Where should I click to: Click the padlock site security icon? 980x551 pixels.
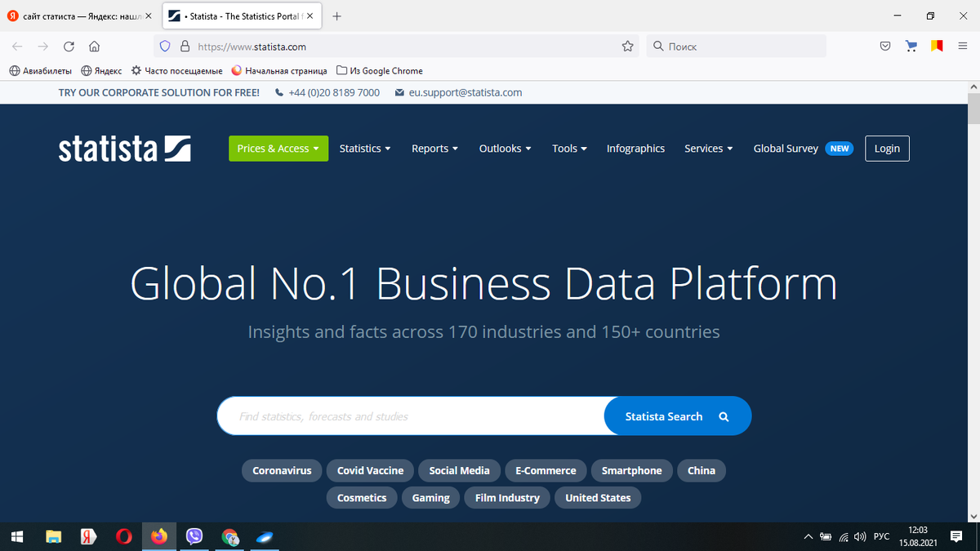pyautogui.click(x=185, y=47)
